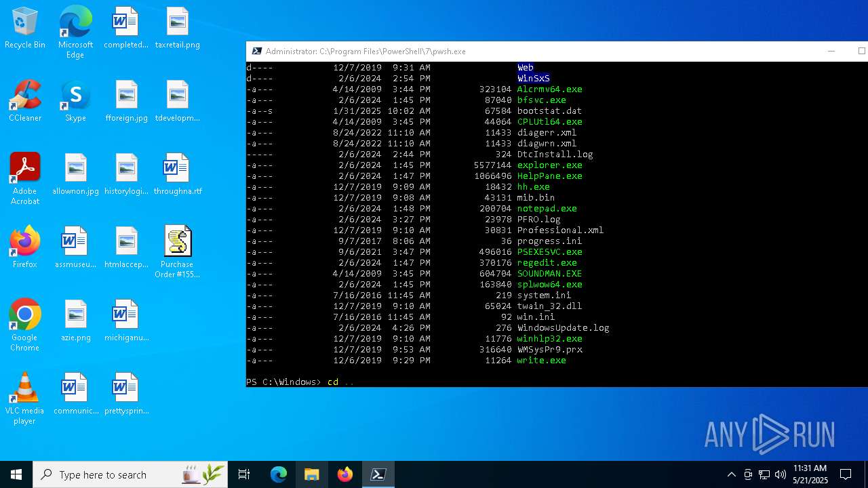Select assmuseu... Word document
868x488 pixels.
(75, 248)
